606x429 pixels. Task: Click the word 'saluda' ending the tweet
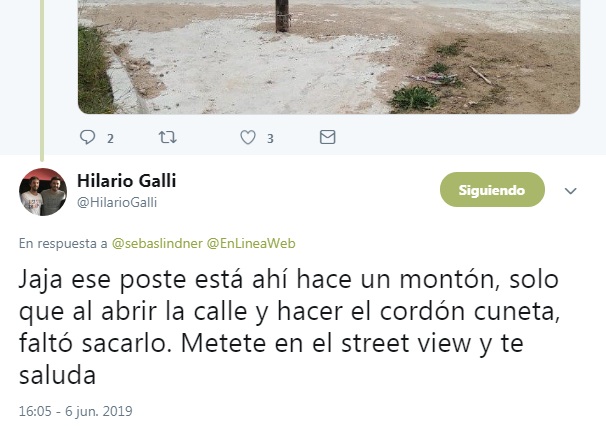click(57, 376)
